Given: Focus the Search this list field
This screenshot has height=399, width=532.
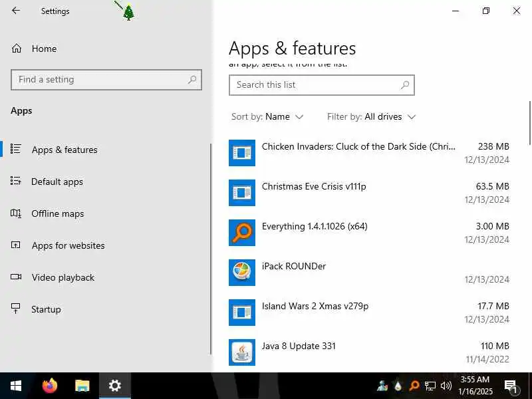Looking at the screenshot, I should pyautogui.click(x=322, y=85).
